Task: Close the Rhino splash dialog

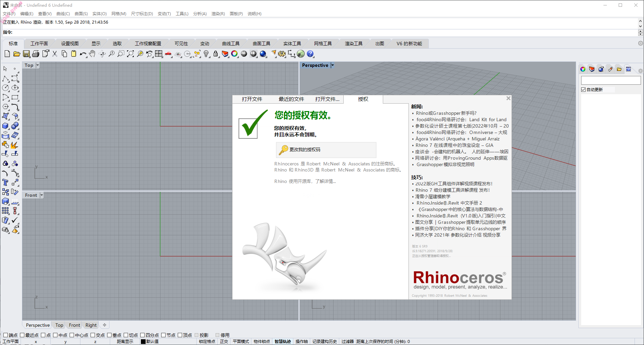Action: click(x=508, y=98)
